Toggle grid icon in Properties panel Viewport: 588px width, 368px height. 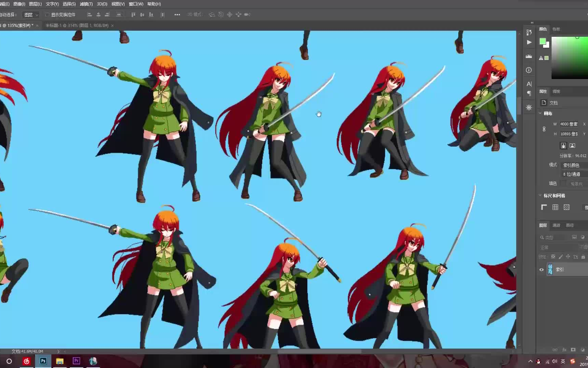tap(555, 207)
